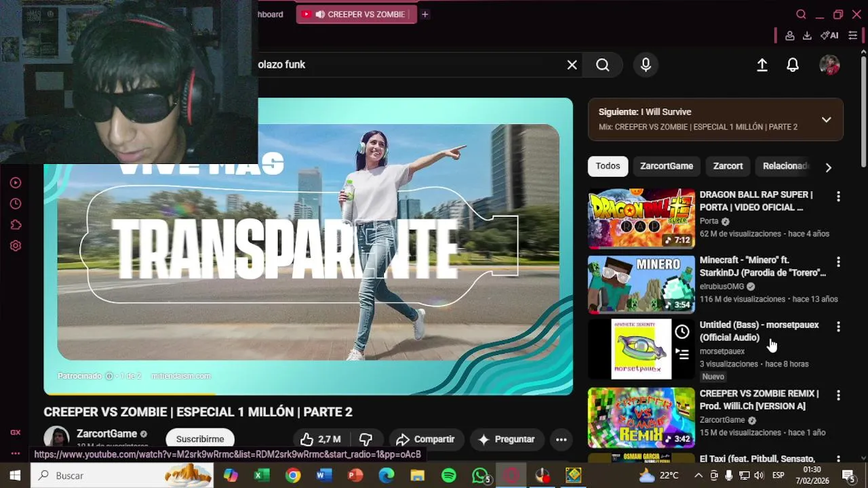Open the browser AI assistant
The width and height of the screenshot is (868, 488).
829,35
